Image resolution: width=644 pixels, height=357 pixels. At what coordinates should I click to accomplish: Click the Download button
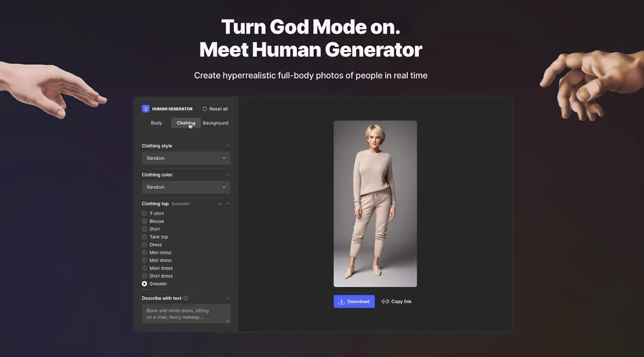coord(354,301)
